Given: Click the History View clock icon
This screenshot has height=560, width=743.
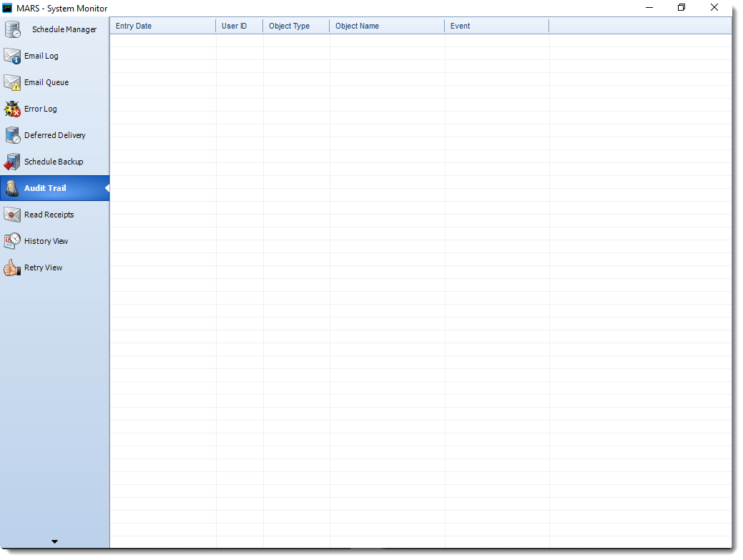Looking at the screenshot, I should [x=12, y=241].
